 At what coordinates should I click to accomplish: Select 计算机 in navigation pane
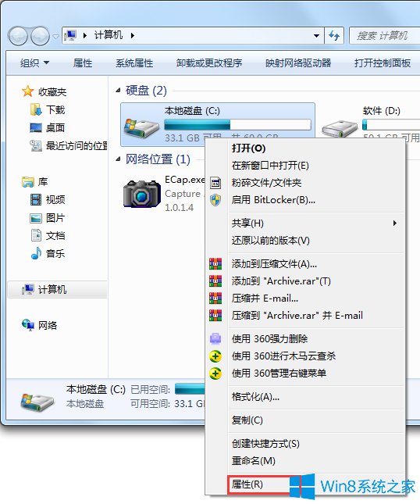click(57, 289)
